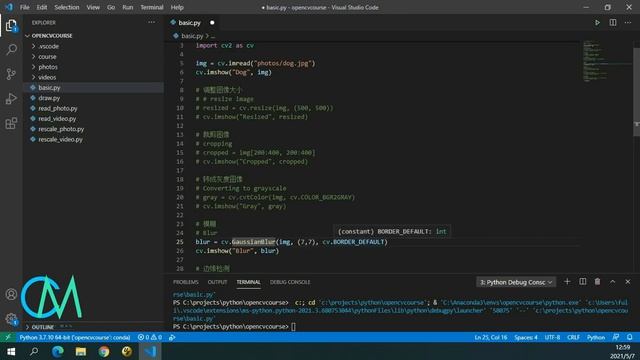The height and width of the screenshot is (360, 640).
Task: Open draw.py in the explorer
Action: (x=94, y=98)
